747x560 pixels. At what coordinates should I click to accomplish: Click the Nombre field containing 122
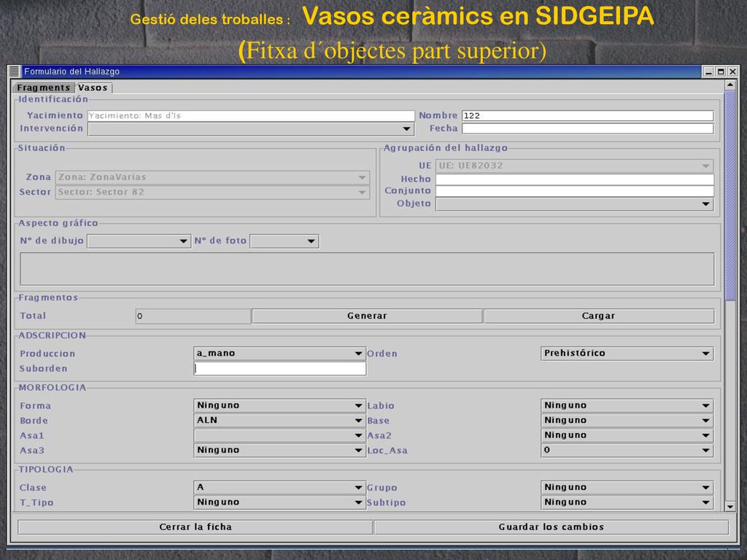pos(587,116)
